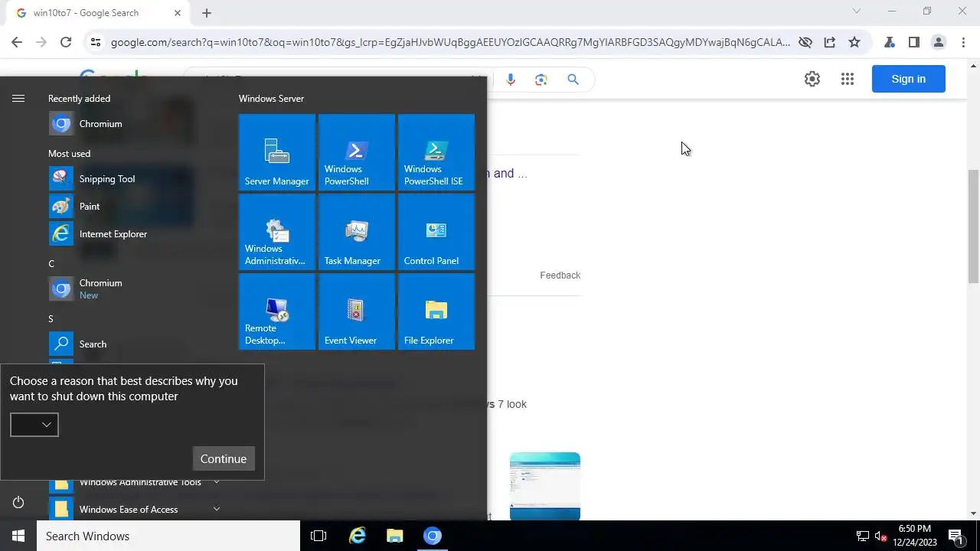Open Google search settings gear
This screenshot has height=551, width=980.
[x=812, y=79]
